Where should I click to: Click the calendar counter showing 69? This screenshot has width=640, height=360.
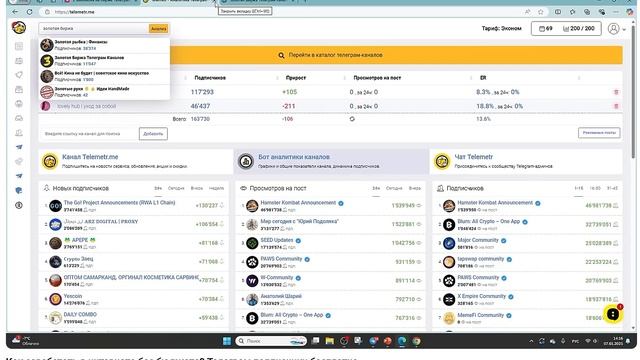coord(546,29)
